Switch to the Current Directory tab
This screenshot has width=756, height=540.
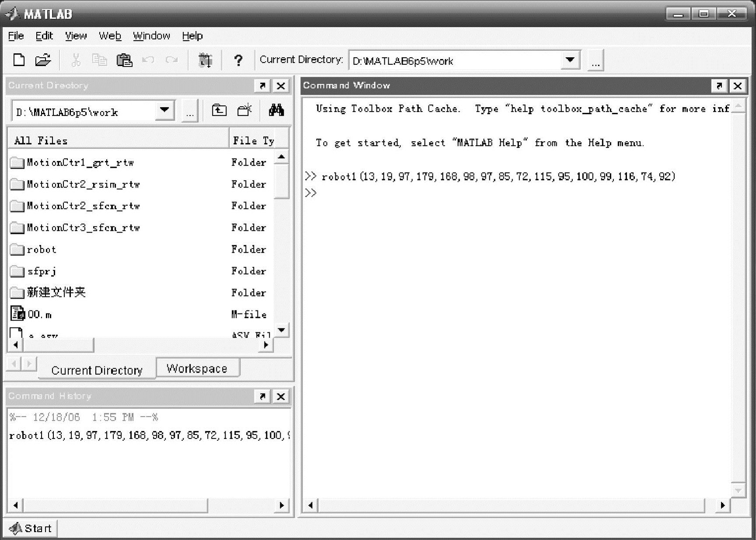point(97,370)
